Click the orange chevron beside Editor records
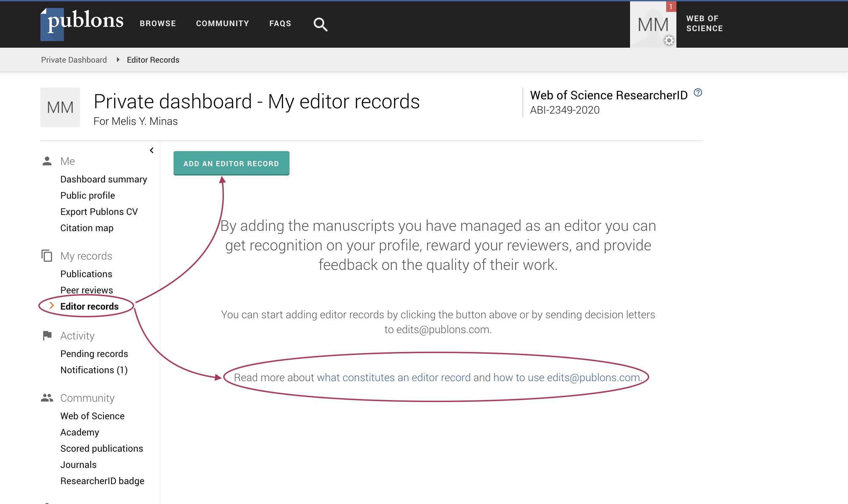The image size is (848, 504). [x=52, y=306]
